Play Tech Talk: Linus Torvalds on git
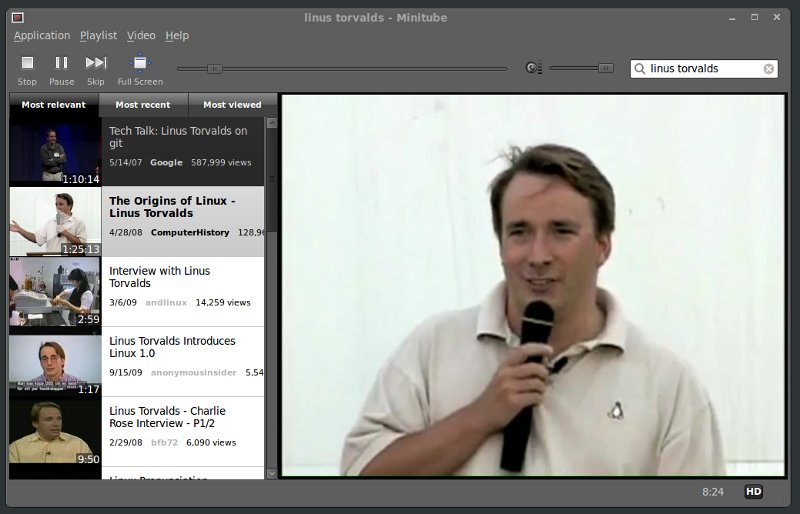This screenshot has width=800, height=514. pyautogui.click(x=178, y=137)
